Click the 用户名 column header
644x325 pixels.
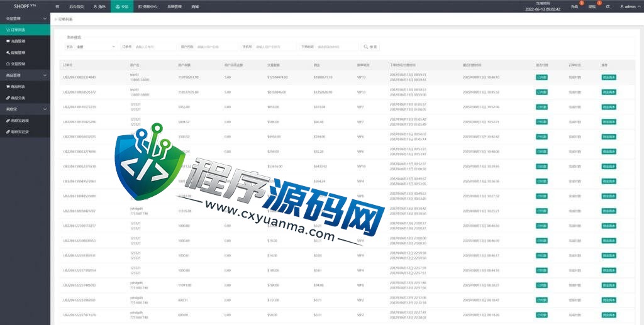[x=135, y=65]
